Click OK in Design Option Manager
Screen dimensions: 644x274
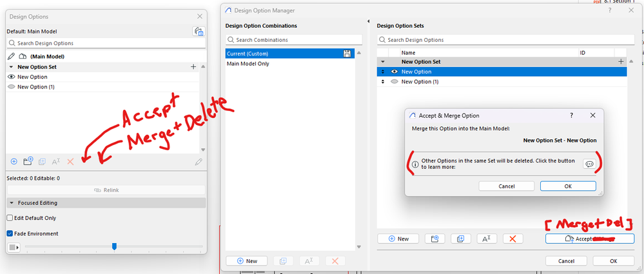point(614,261)
